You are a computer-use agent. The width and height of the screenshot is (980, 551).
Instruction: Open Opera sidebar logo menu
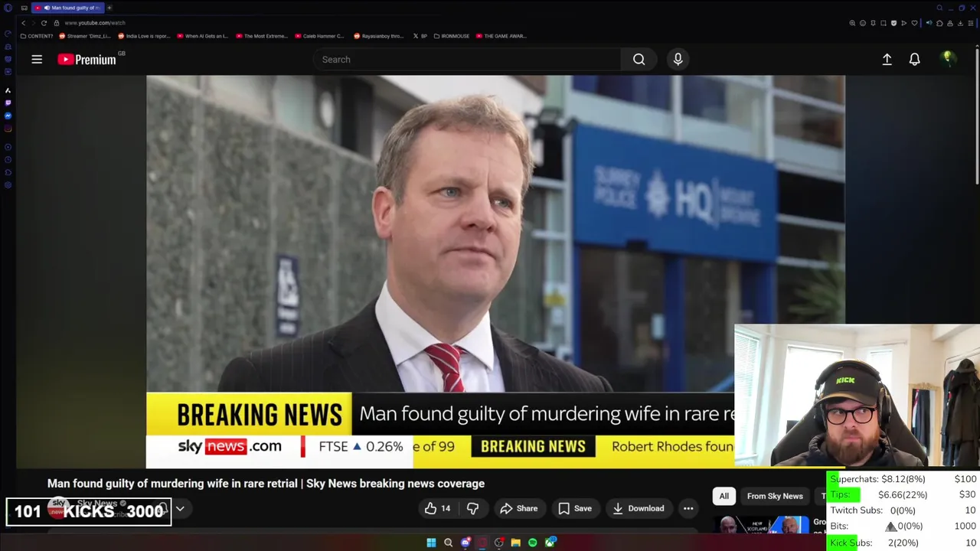click(x=8, y=8)
